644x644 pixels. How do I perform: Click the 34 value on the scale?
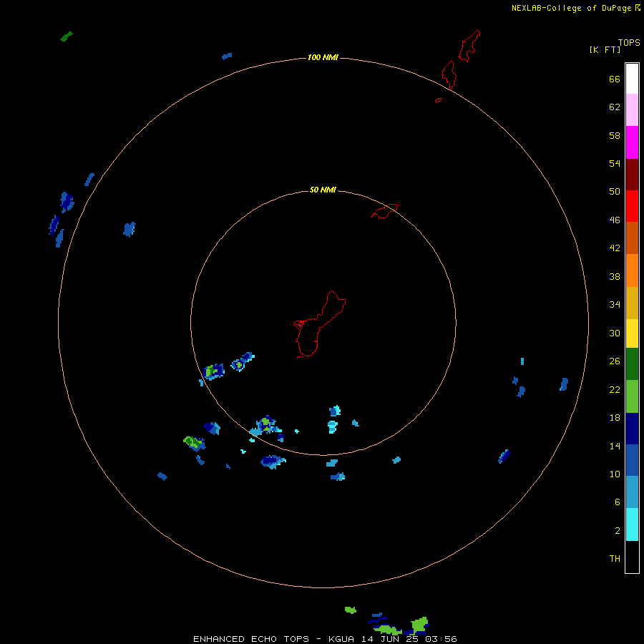click(615, 304)
